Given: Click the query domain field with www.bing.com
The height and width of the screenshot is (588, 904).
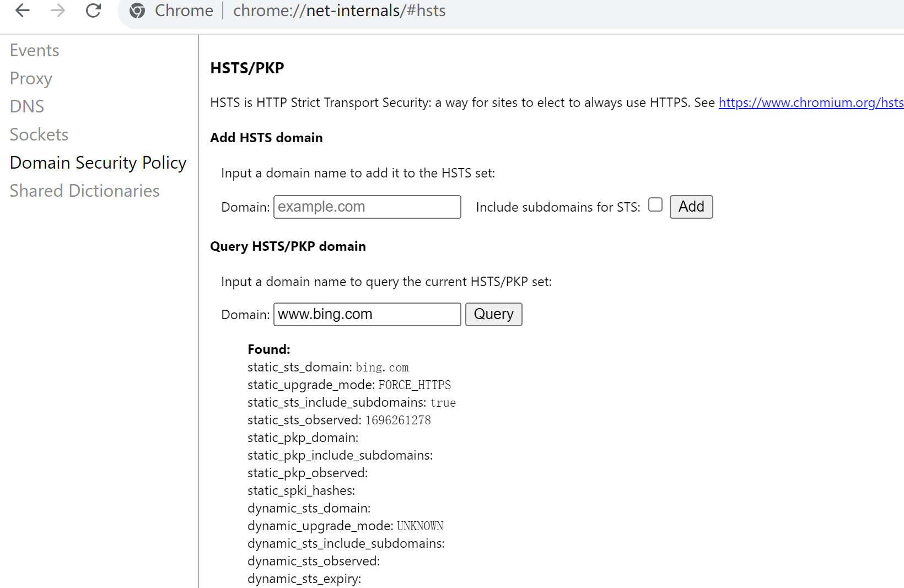Looking at the screenshot, I should point(367,314).
